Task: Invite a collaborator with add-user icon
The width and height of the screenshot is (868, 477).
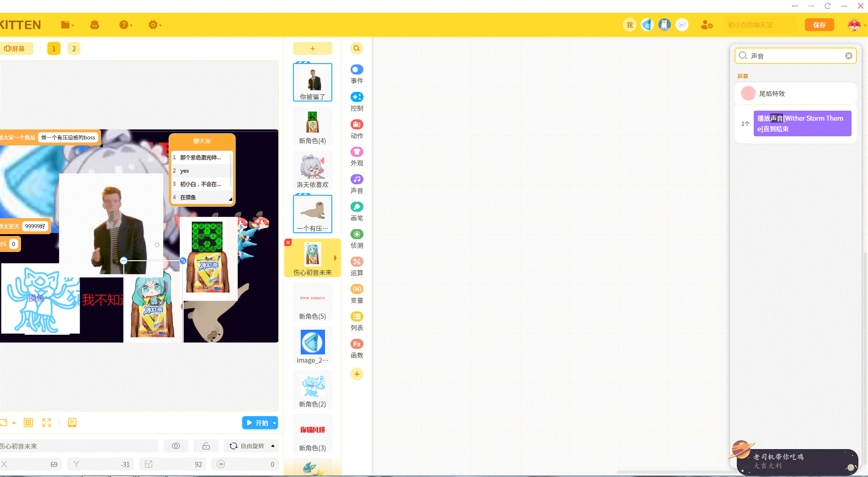Action: 707,25
